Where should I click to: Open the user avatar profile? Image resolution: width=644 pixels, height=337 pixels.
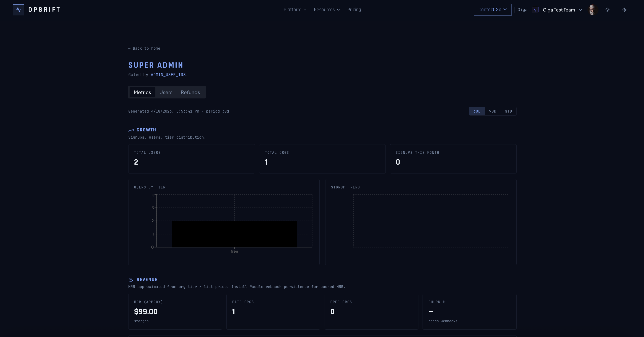click(593, 10)
